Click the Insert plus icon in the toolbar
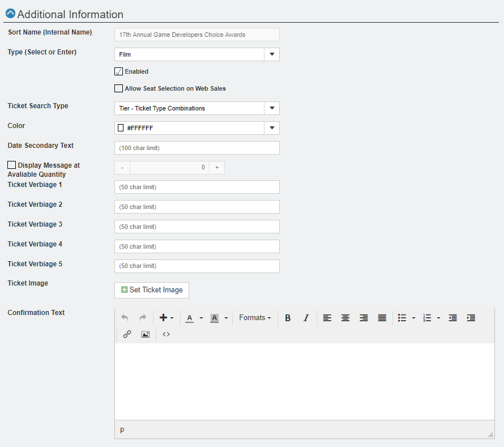The height and width of the screenshot is (447, 504). coord(164,318)
